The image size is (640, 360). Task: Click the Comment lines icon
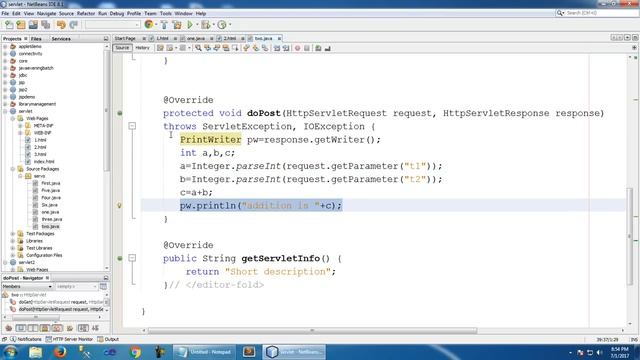tap(317, 48)
